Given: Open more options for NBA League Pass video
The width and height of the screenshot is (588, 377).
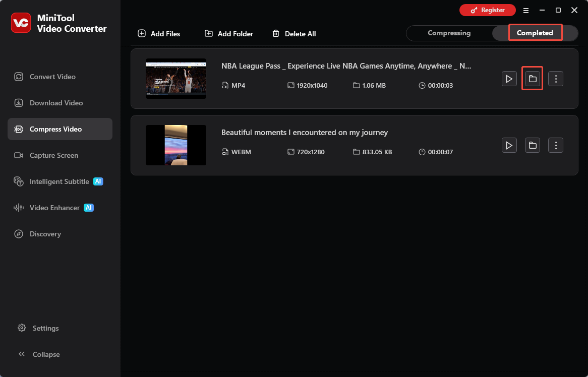Looking at the screenshot, I should pos(556,79).
